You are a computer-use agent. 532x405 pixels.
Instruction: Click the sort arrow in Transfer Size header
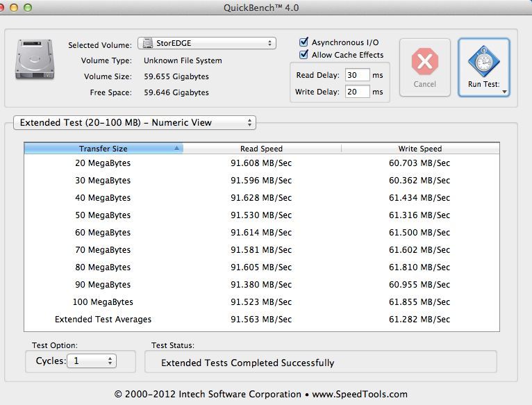[x=177, y=148]
